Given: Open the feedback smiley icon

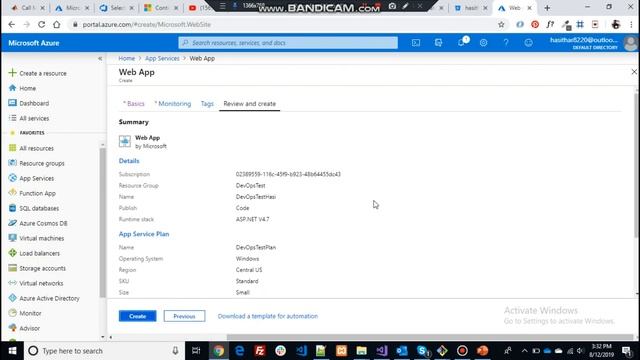Looking at the screenshot, I should tap(528, 42).
